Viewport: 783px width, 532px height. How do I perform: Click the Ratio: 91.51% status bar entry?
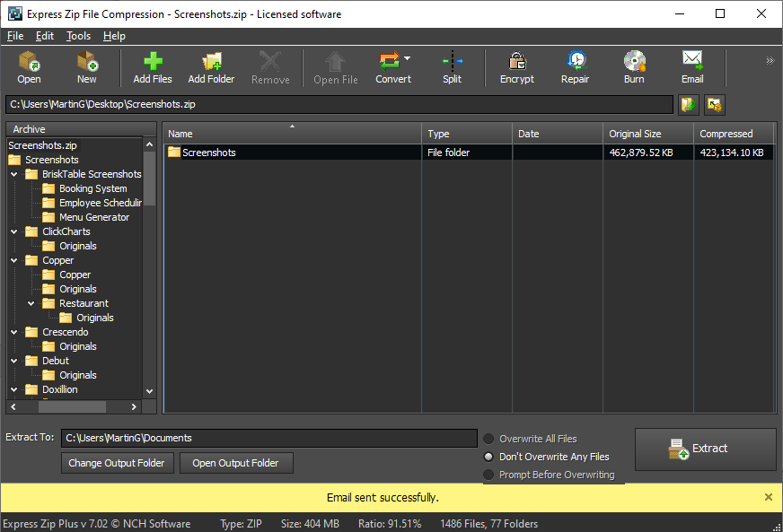click(390, 524)
